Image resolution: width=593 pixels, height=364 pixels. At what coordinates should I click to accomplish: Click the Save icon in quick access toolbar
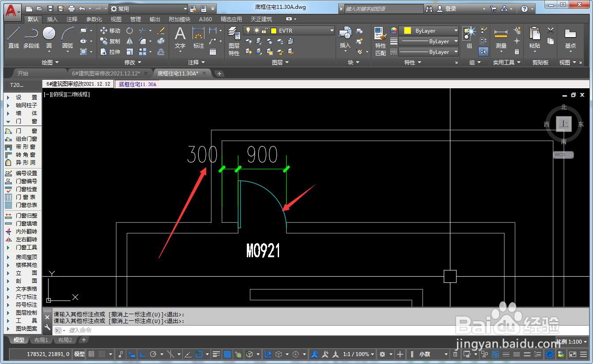[50, 8]
